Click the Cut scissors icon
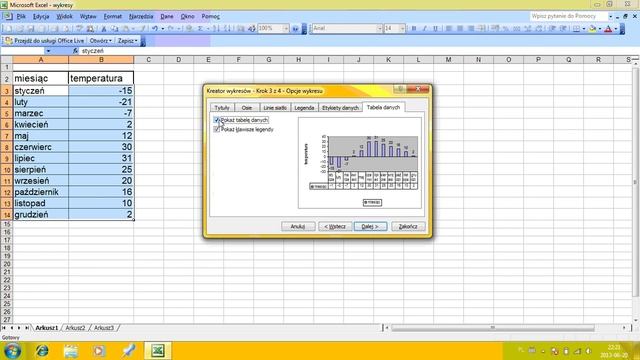 [x=104, y=29]
